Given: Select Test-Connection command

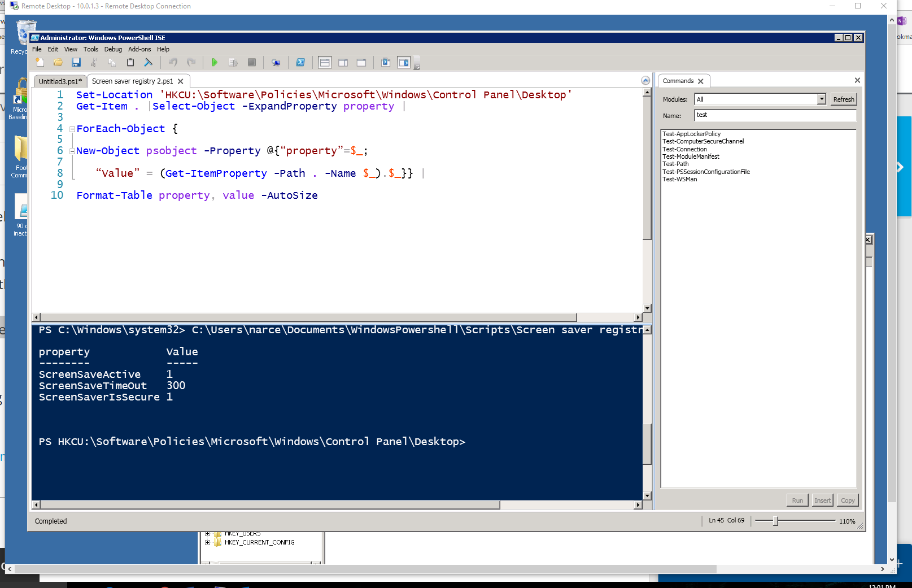Looking at the screenshot, I should (x=684, y=149).
